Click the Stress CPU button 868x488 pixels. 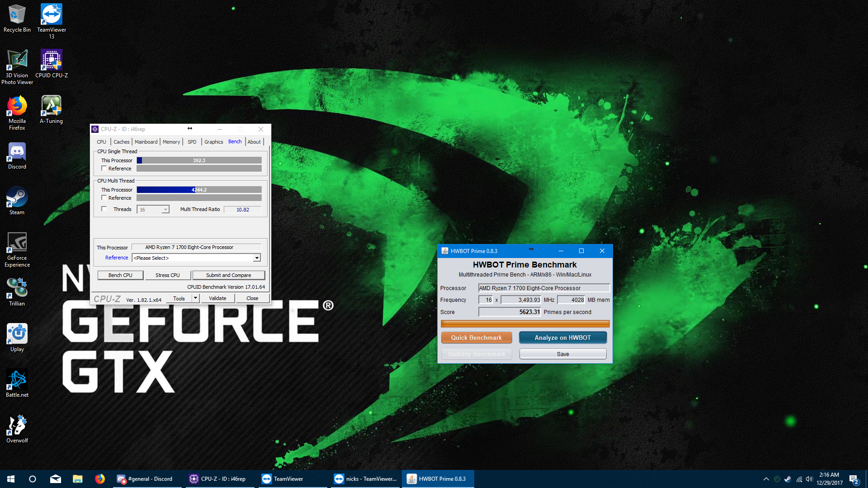tap(168, 275)
